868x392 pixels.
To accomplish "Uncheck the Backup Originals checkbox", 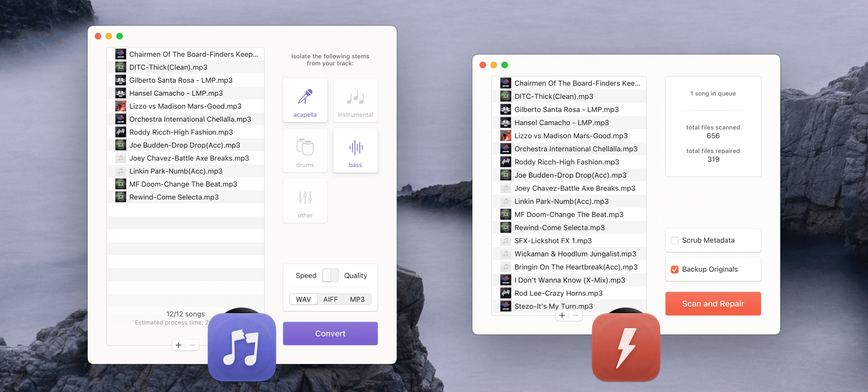I will [x=674, y=269].
